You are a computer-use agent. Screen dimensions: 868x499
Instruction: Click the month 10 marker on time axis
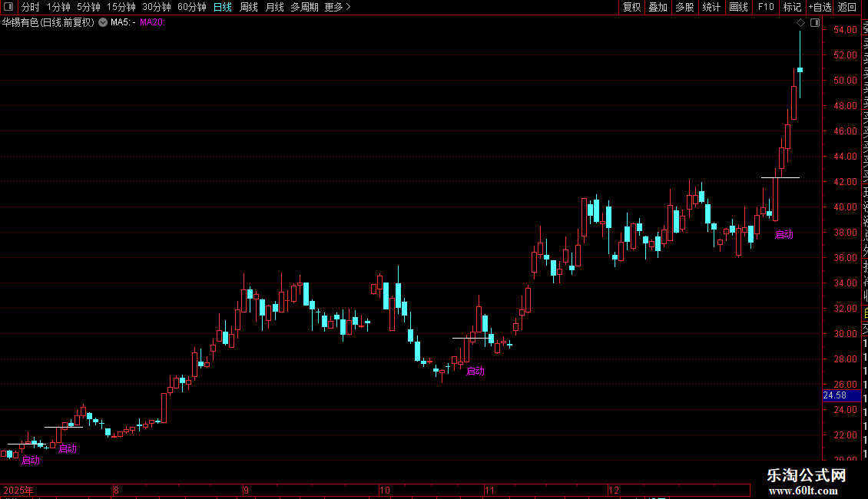click(x=384, y=490)
